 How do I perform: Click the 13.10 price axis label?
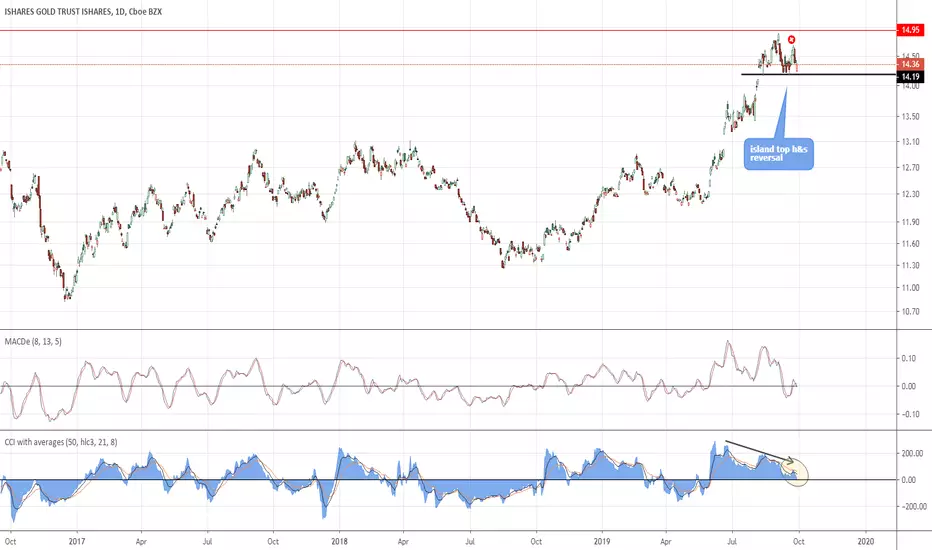[910, 142]
